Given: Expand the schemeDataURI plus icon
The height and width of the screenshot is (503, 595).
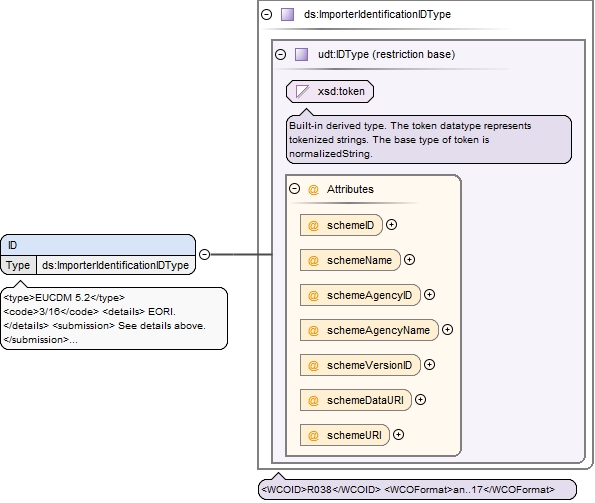Looking at the screenshot, I should click(x=420, y=399).
